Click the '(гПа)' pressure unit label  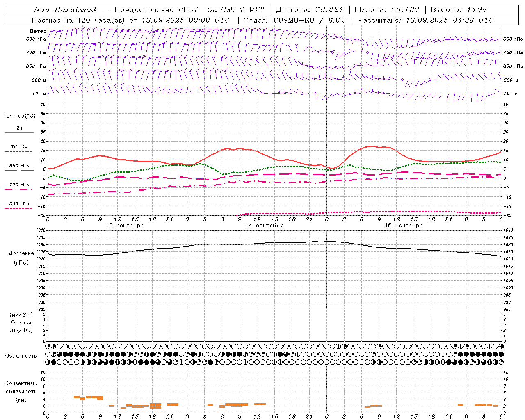click(x=21, y=263)
